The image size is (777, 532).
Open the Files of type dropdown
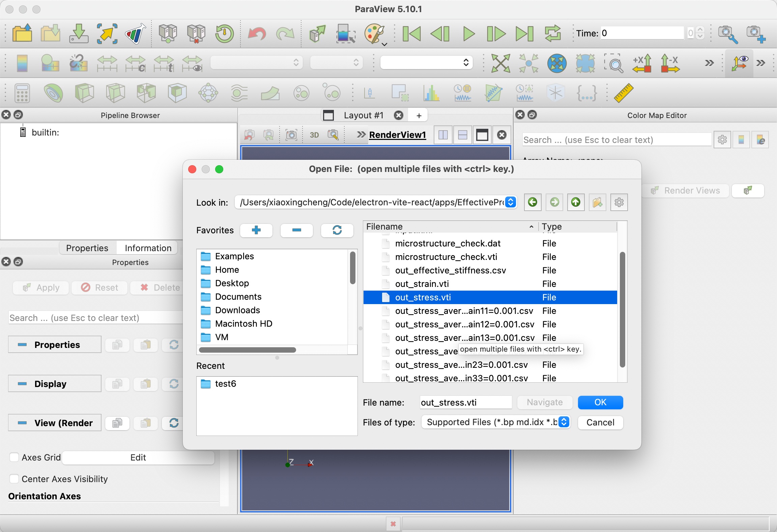496,422
